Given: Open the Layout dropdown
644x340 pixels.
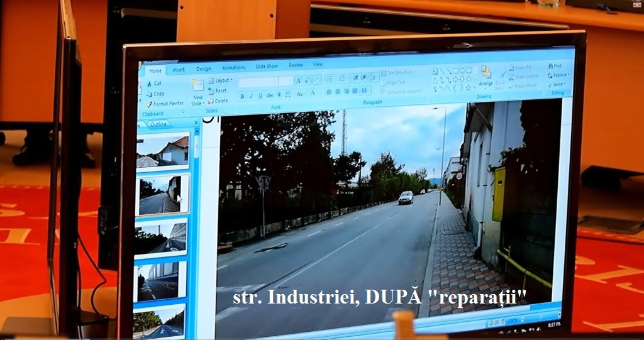Looking at the screenshot, I should (221, 80).
